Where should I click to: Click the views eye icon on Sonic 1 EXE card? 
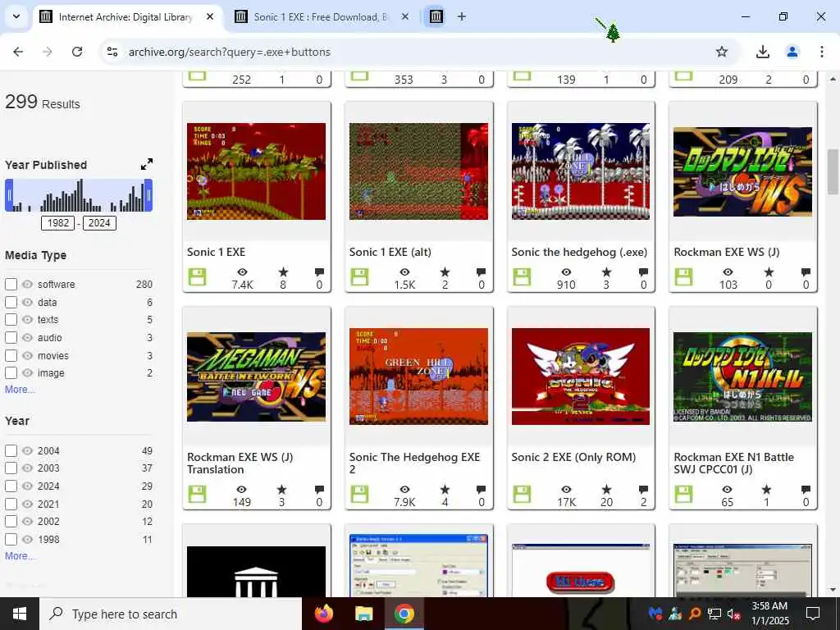[x=242, y=272]
